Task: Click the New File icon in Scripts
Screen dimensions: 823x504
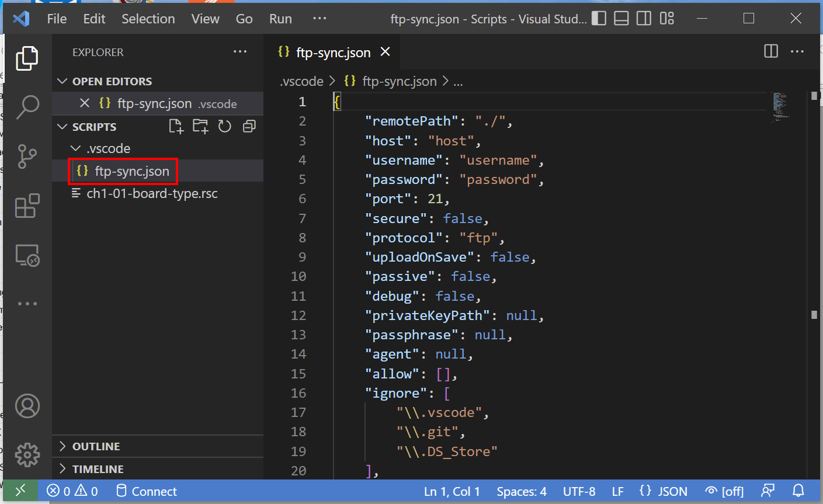Action: coord(176,127)
